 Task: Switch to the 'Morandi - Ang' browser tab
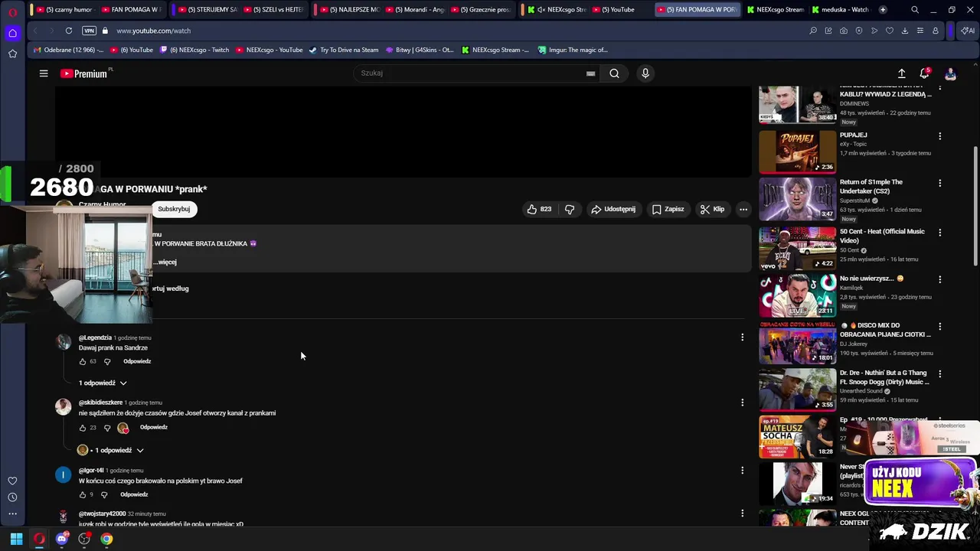(x=416, y=10)
